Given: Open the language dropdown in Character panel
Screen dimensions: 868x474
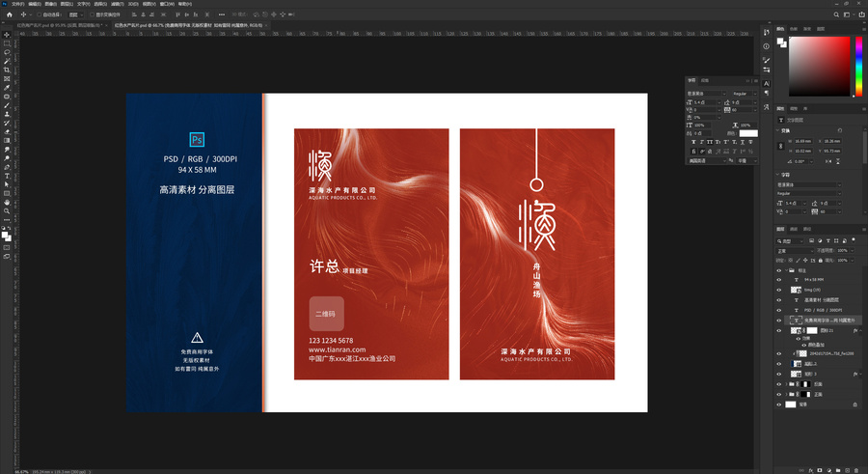Looking at the screenshot, I should pyautogui.click(x=706, y=161).
